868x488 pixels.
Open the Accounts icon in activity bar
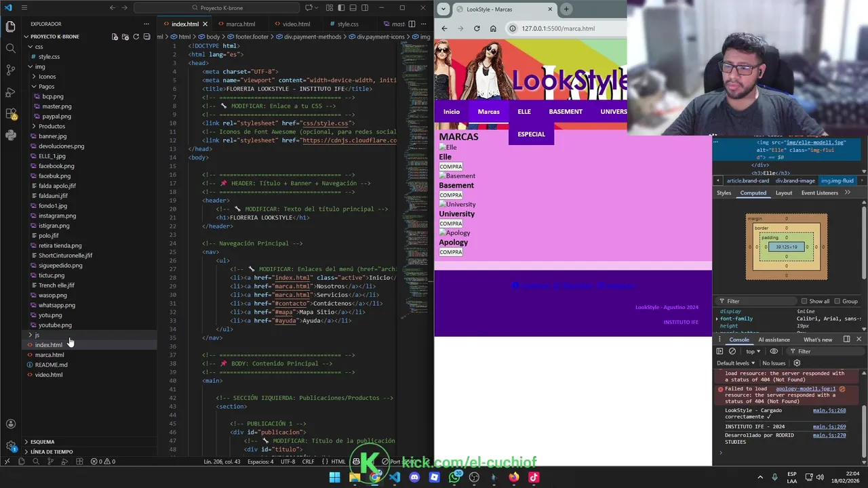10,424
